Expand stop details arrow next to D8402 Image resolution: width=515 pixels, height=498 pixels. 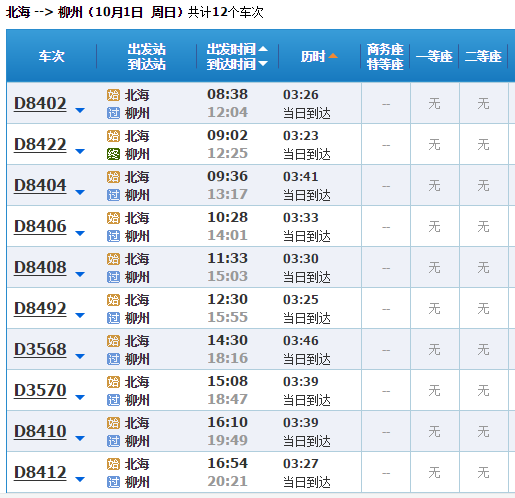(x=80, y=110)
